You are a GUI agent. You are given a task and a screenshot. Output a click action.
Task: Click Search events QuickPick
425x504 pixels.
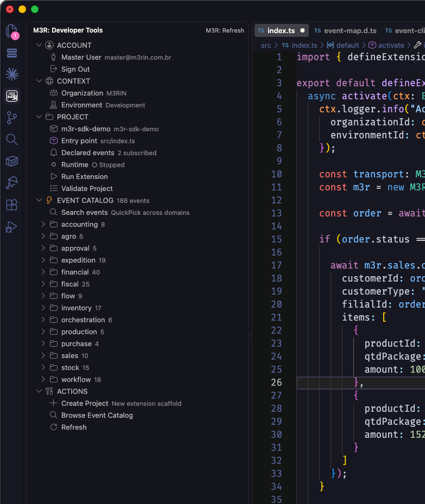138,213
